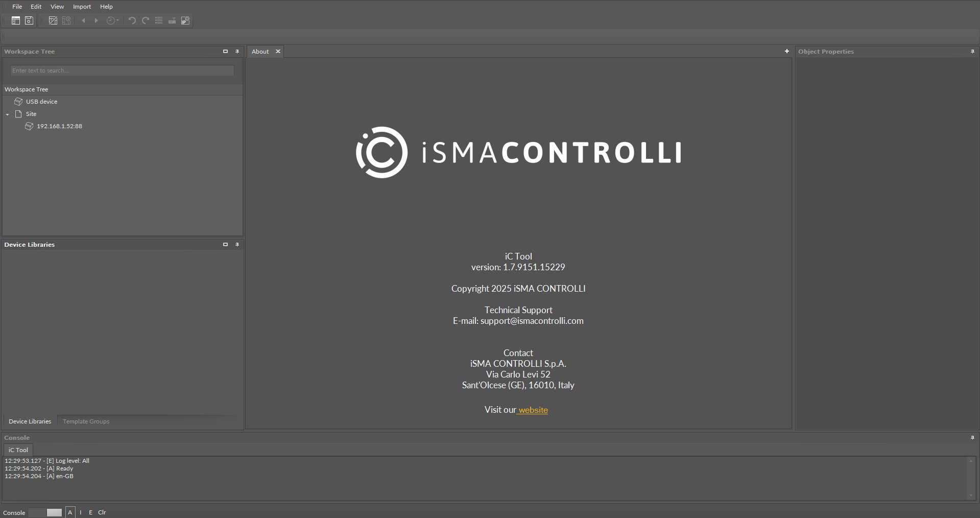Click the Save floppy disk icon
This screenshot has height=518, width=980.
[x=29, y=20]
